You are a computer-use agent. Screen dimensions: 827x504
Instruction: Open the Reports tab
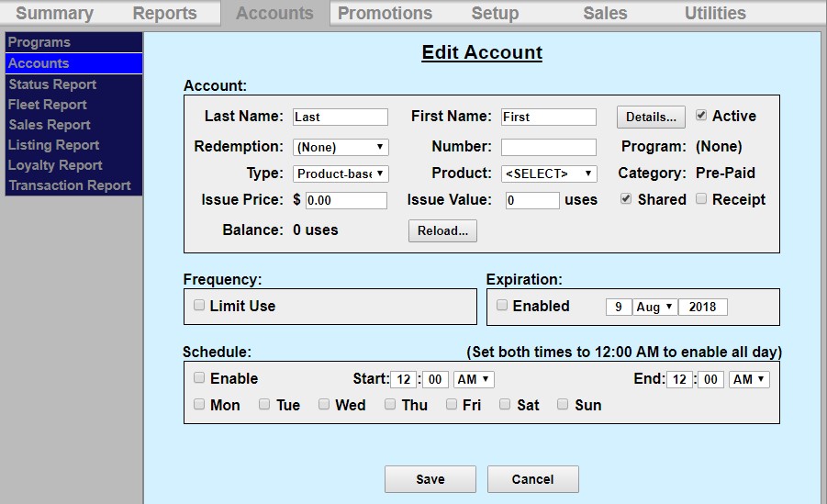164,13
